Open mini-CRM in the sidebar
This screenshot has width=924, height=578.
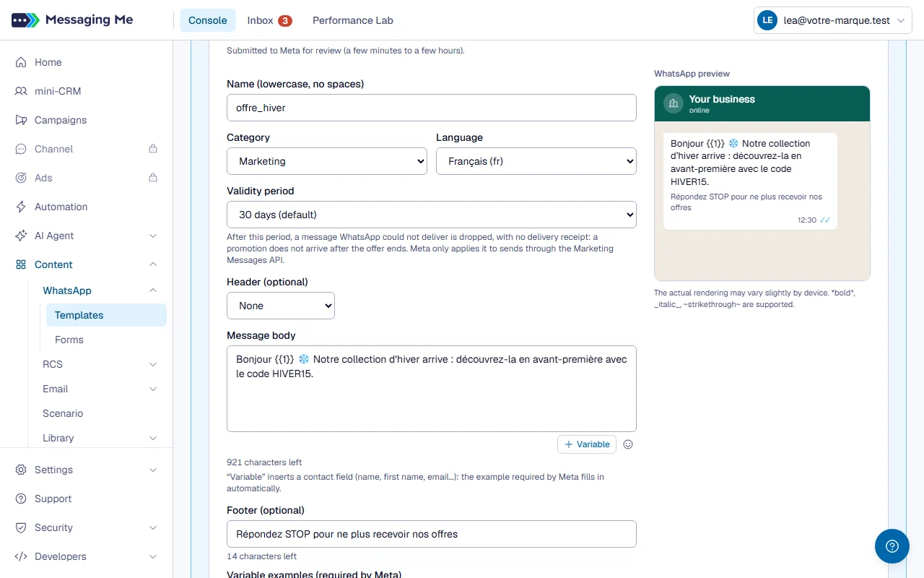[87, 91]
